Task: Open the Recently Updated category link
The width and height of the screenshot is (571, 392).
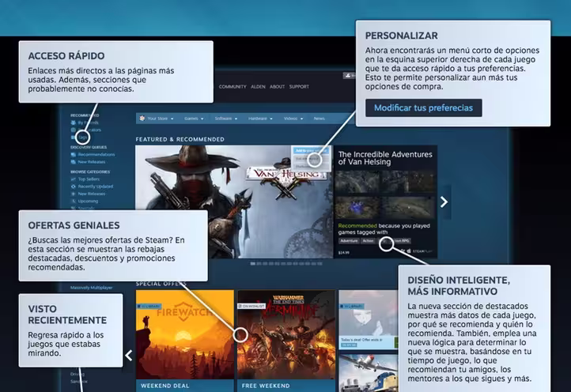Action: [96, 187]
